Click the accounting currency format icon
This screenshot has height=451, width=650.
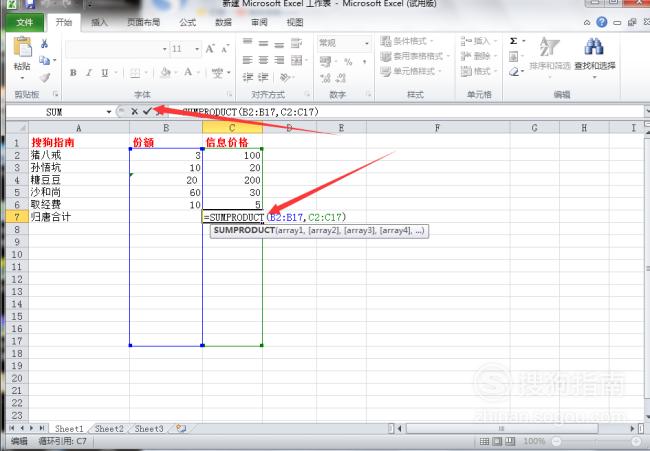[x=325, y=62]
